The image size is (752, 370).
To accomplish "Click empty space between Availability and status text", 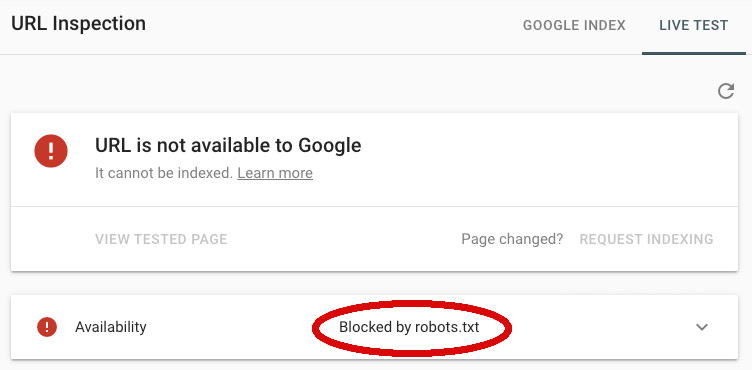I will (230, 327).
